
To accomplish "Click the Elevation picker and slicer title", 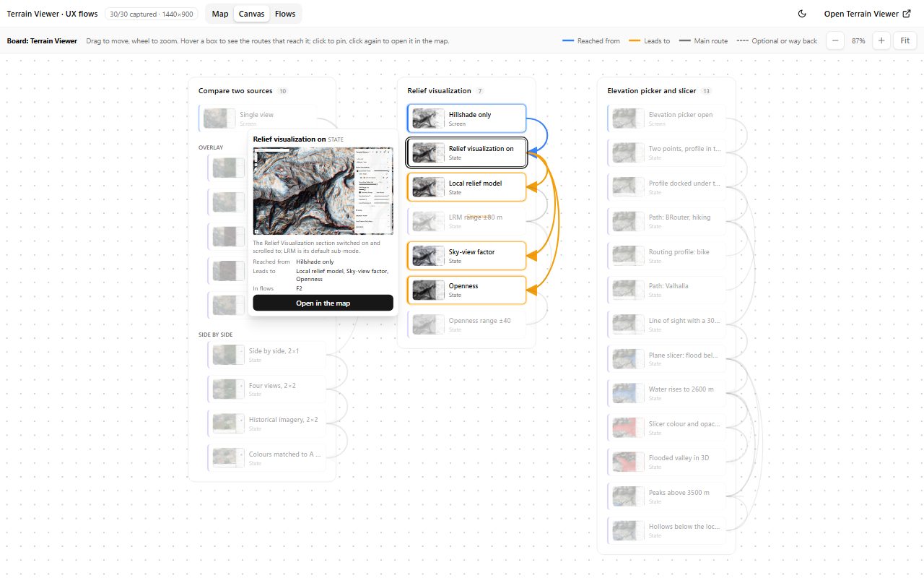I will click(652, 91).
